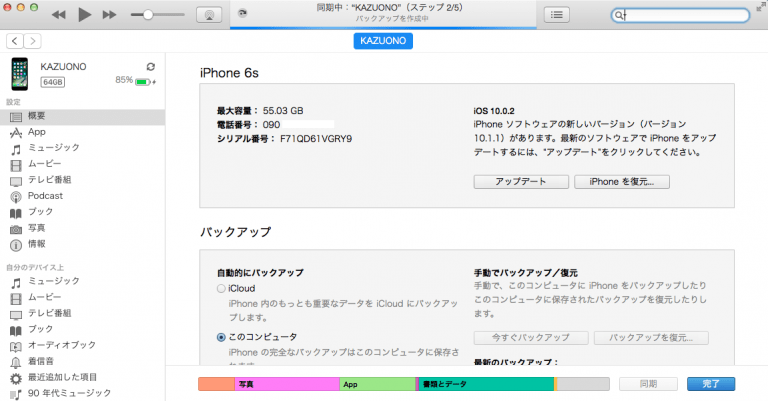Image resolution: width=768 pixels, height=401 pixels.
Task: Click the iPhone device thumbnail
Action: click(x=20, y=74)
